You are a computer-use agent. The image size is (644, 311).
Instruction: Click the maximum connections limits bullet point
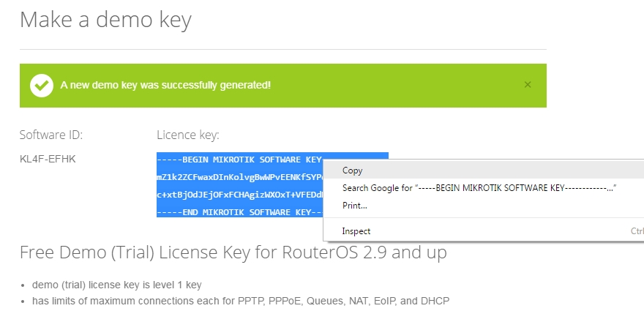click(241, 301)
